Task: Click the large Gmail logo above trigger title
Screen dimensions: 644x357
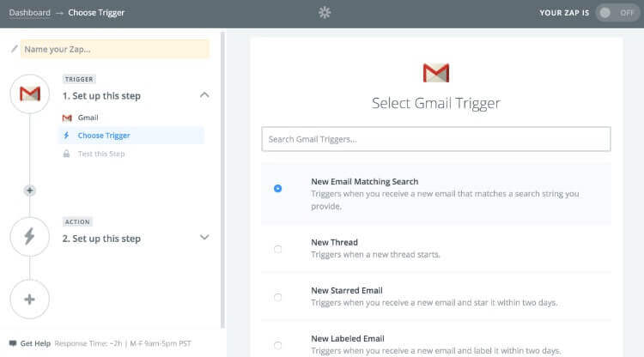Action: tap(436, 73)
